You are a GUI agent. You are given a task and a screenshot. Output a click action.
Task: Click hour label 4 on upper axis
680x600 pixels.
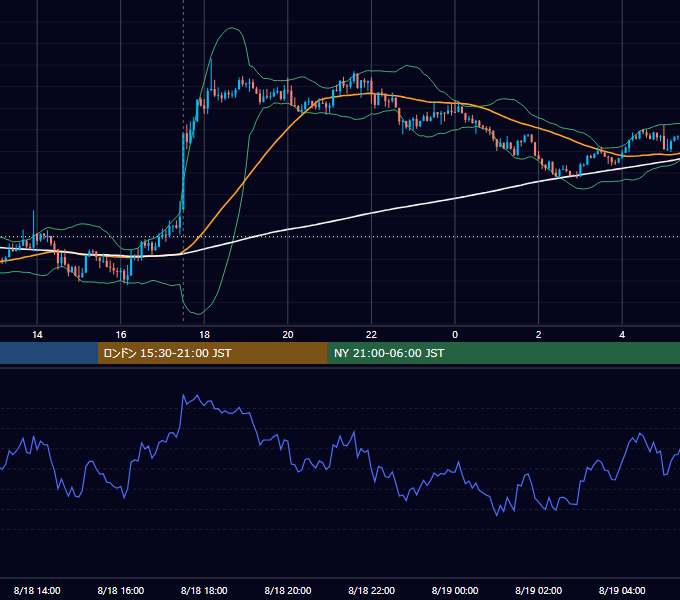pyautogui.click(x=622, y=335)
